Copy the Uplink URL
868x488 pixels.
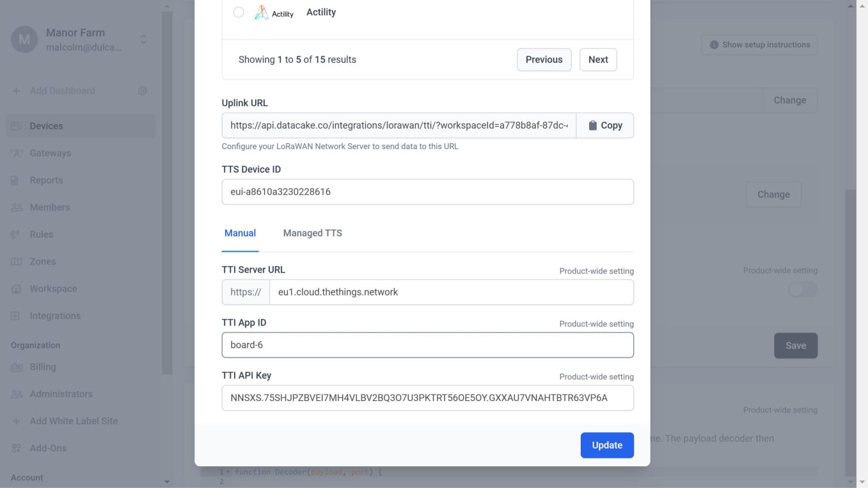click(x=604, y=125)
